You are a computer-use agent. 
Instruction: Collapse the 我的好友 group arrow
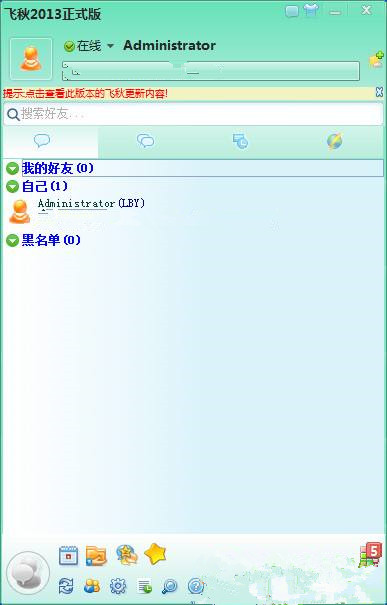pyautogui.click(x=12, y=169)
